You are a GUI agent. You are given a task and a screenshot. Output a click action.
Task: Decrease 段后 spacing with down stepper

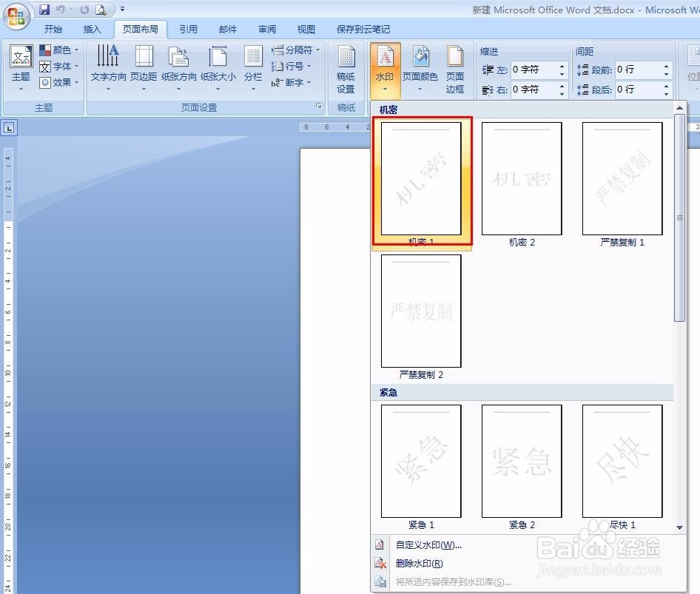(x=667, y=94)
